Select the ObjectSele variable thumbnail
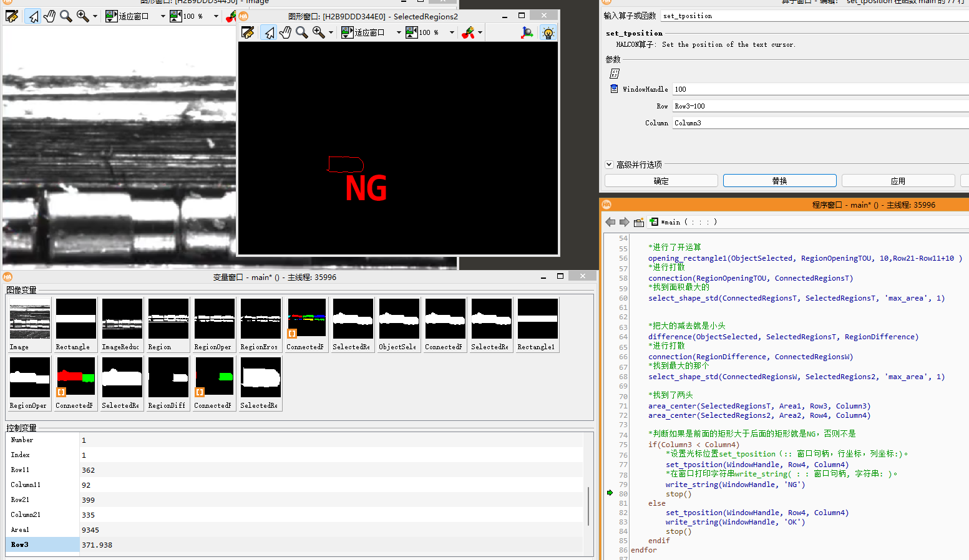This screenshot has width=969, height=560. point(399,325)
